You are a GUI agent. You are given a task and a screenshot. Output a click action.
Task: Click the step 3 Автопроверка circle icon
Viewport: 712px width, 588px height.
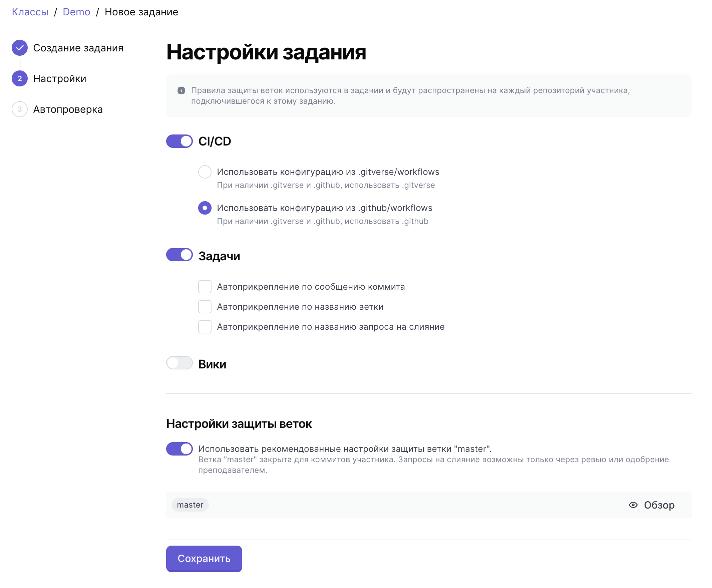[20, 109]
